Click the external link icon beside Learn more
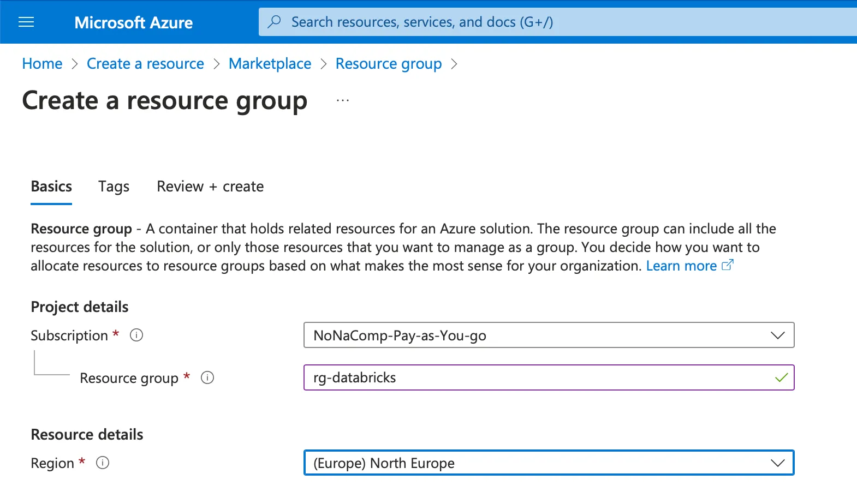 [728, 265]
